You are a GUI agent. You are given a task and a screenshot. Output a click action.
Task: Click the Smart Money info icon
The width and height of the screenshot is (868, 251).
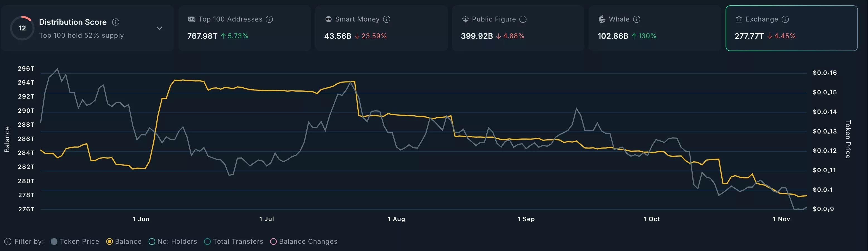point(387,19)
